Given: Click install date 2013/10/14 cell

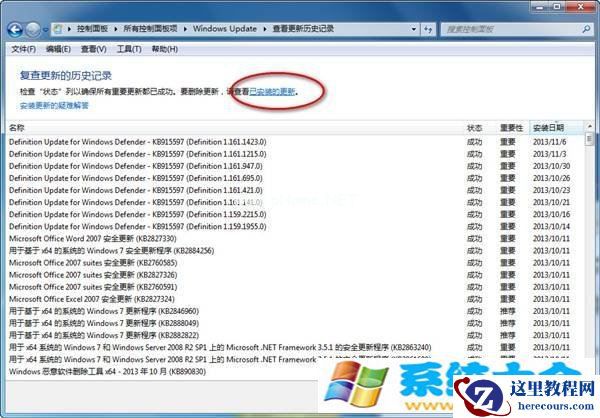Looking at the screenshot, I should 551,227.
